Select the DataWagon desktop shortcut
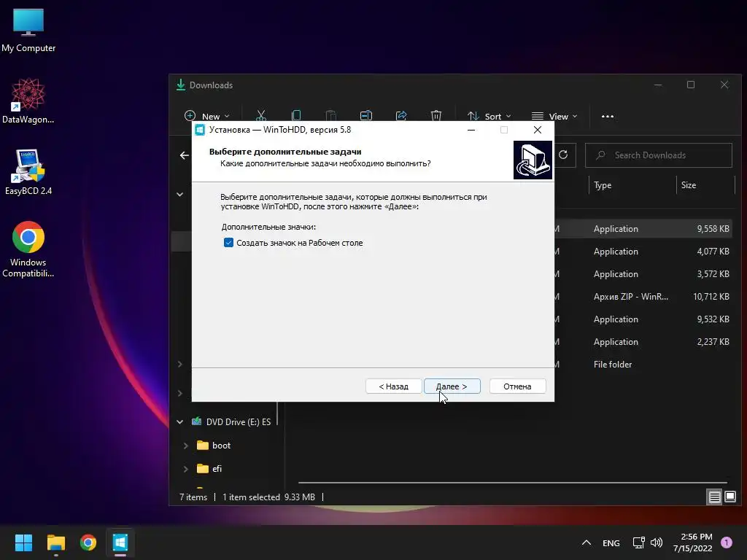This screenshot has height=560, width=747. [x=28, y=101]
